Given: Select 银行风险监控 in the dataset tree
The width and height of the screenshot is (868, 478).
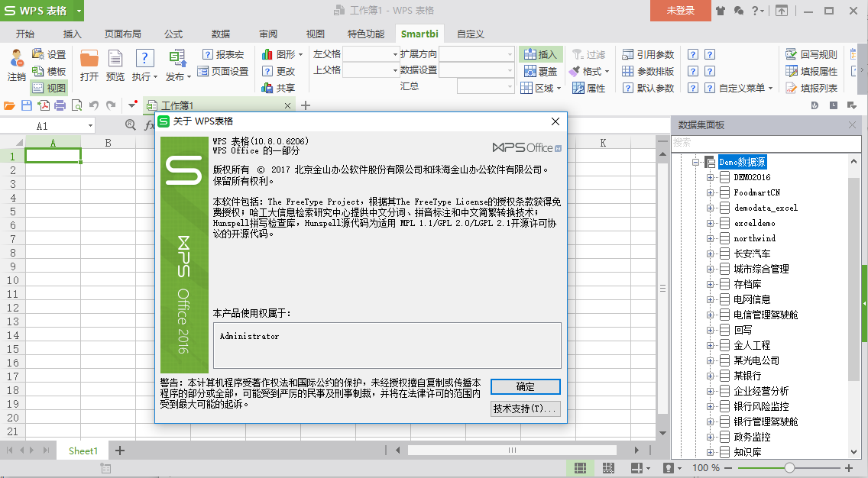Looking at the screenshot, I should pos(761,407).
